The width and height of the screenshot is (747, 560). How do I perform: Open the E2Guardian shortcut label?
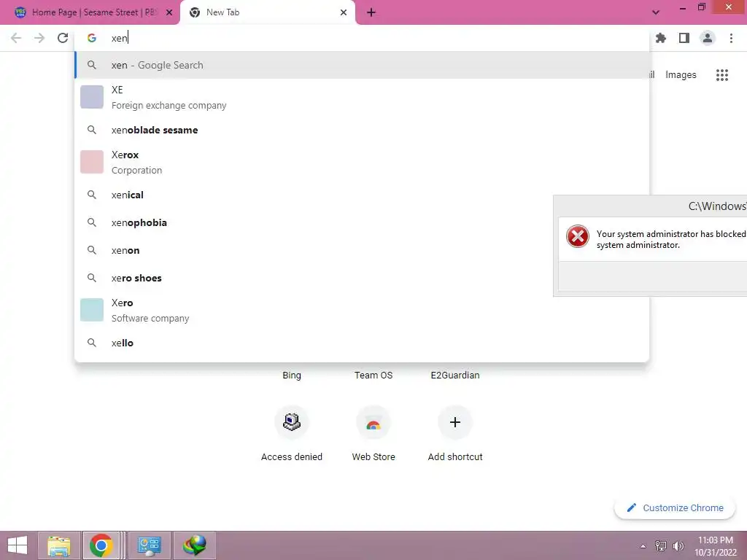(x=455, y=376)
